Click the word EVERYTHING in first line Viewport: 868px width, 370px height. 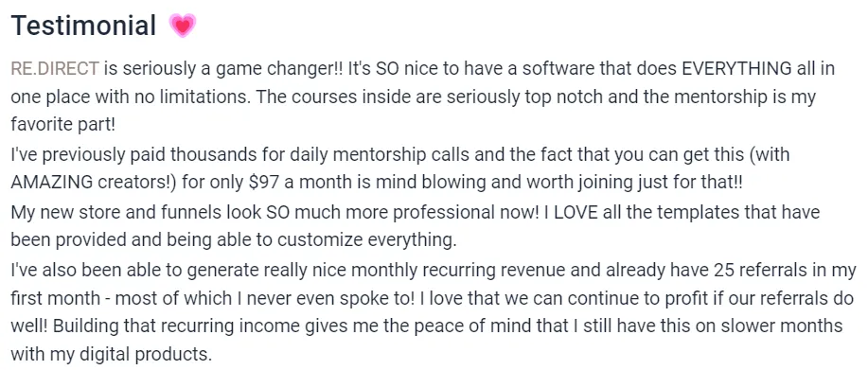coord(736,69)
